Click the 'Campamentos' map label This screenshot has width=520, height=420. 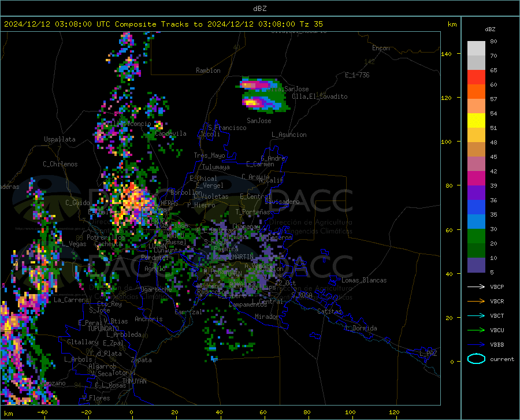click(248, 304)
